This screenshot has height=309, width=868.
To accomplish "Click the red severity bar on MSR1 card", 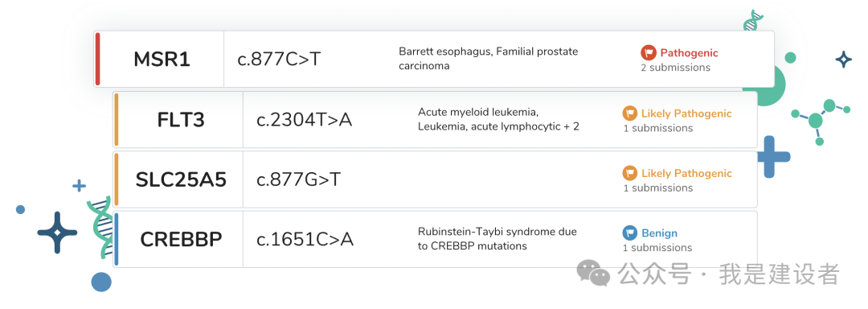I will click(x=98, y=60).
